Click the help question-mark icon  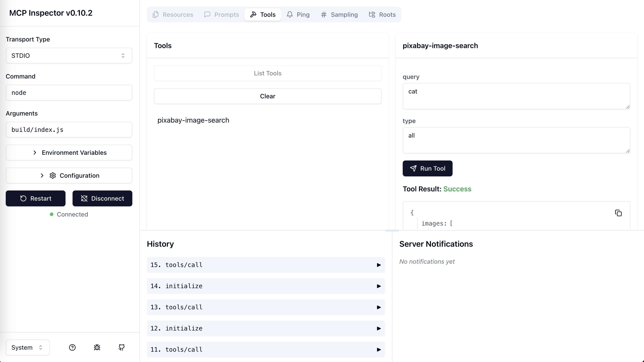[x=72, y=347]
